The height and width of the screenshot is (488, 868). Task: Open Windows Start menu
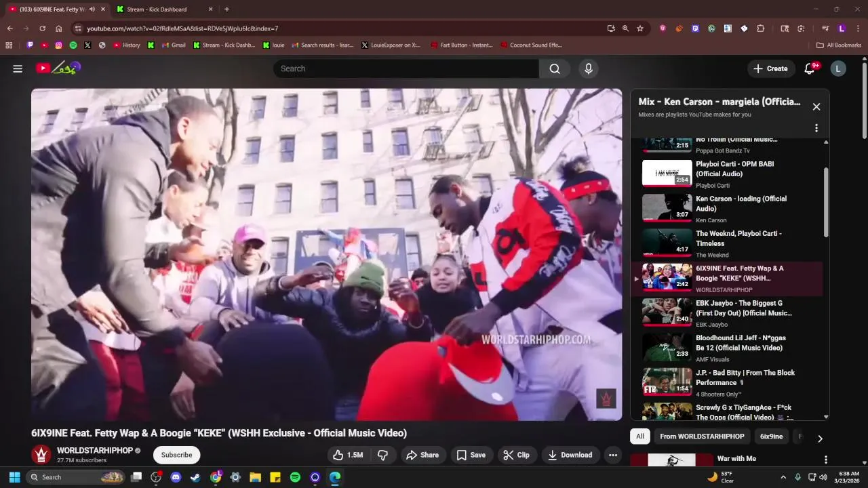(x=14, y=477)
